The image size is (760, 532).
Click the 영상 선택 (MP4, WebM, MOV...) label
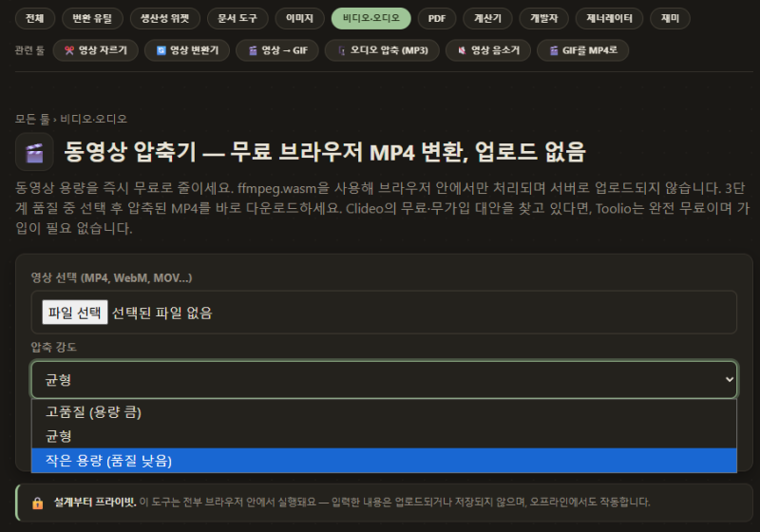coord(111,277)
